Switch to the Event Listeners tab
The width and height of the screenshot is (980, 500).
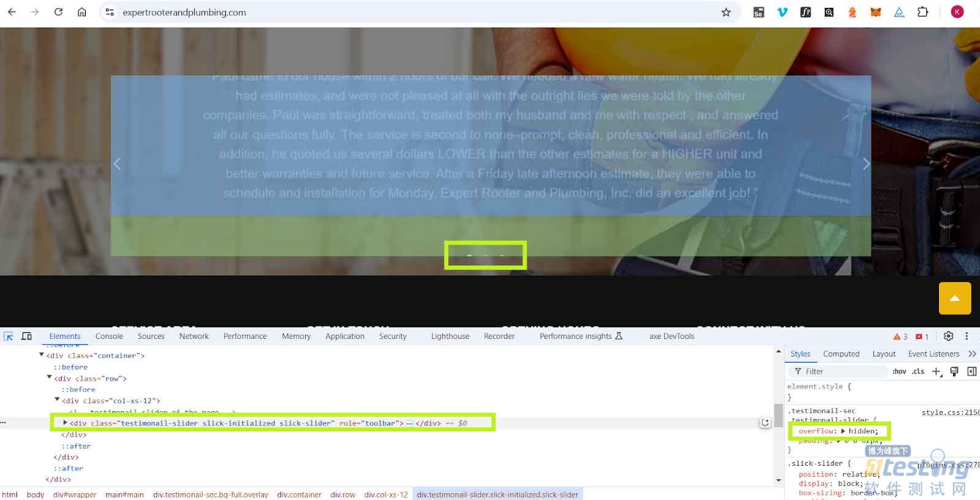933,354
